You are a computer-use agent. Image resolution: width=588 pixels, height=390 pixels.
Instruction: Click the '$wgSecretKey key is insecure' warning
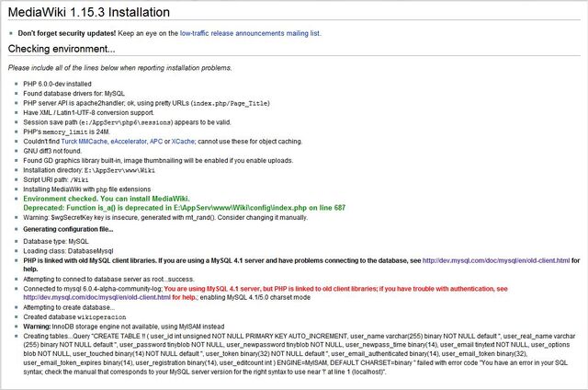click(165, 218)
